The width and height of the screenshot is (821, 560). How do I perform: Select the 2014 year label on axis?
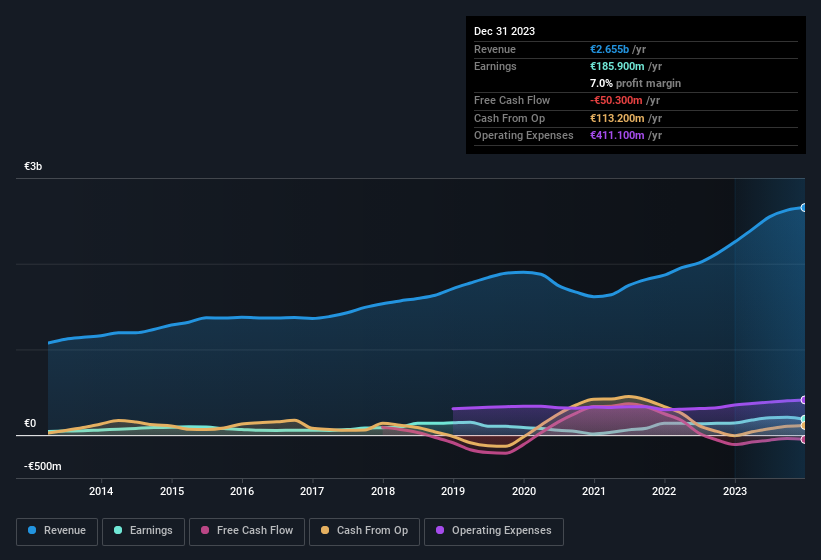(x=101, y=491)
